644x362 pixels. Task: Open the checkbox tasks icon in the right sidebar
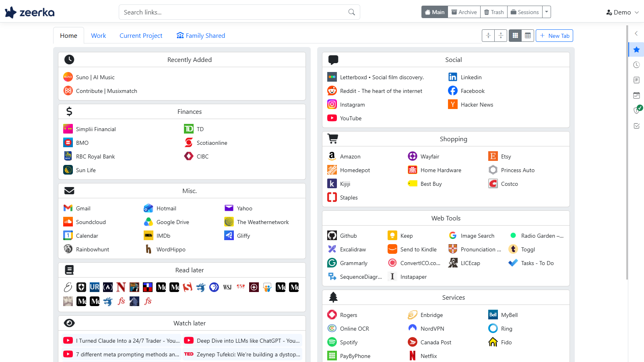click(x=636, y=126)
